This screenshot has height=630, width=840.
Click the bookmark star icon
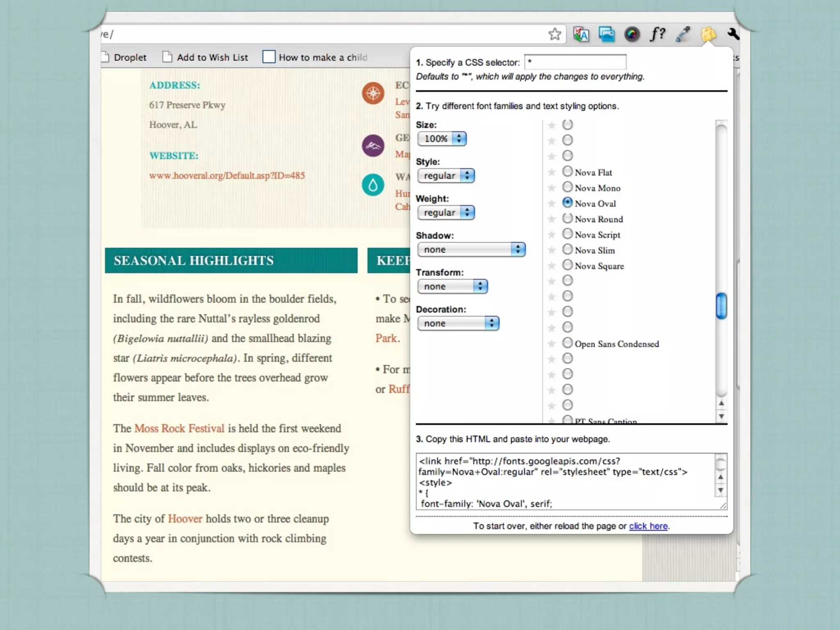coord(555,34)
